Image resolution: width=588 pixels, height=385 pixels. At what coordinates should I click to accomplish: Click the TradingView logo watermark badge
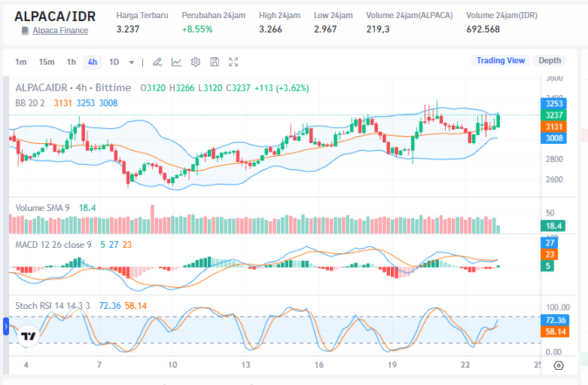tap(29, 336)
